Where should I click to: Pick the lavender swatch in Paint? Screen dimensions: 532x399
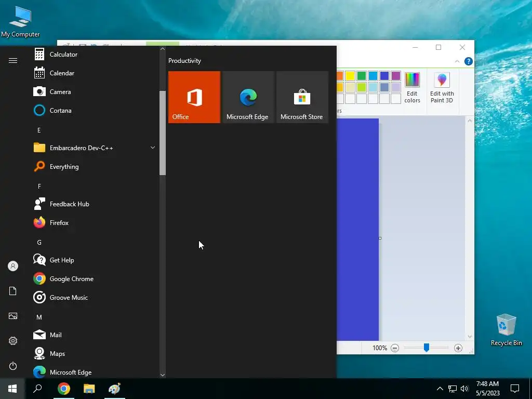(x=396, y=87)
